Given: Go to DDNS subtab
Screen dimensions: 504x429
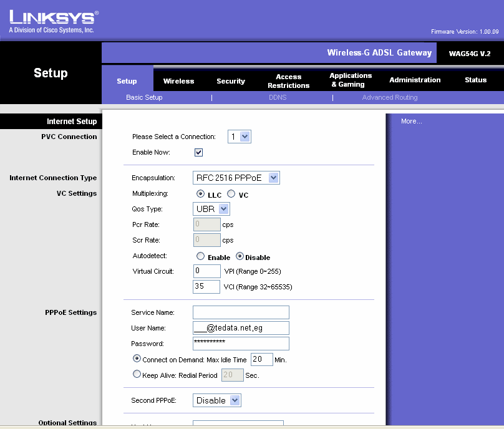Looking at the screenshot, I should click(x=278, y=97).
